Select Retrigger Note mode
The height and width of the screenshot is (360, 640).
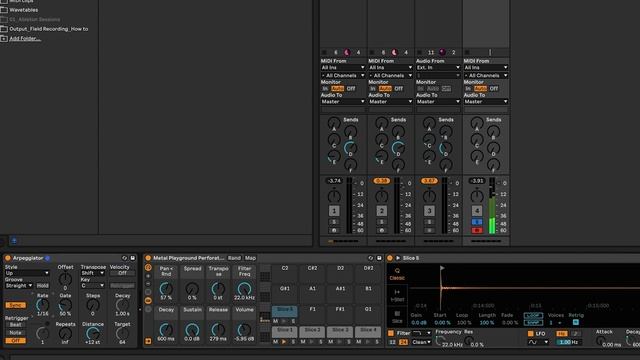click(16, 333)
